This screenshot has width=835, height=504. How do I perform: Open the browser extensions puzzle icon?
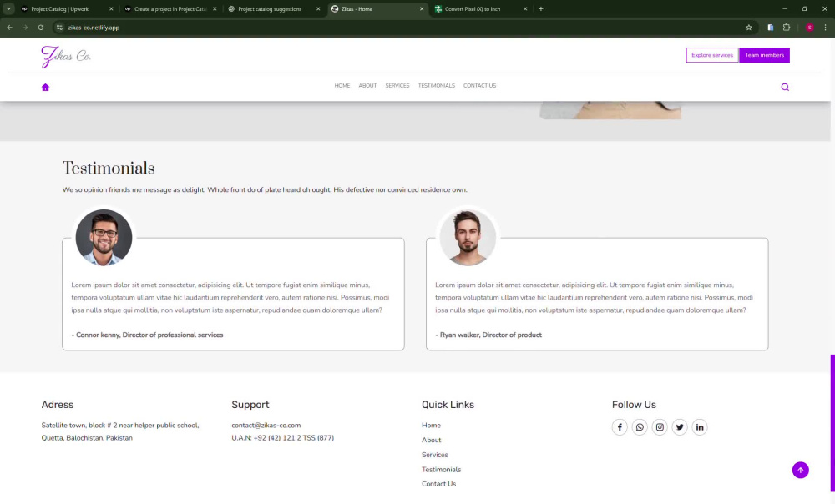click(x=787, y=28)
